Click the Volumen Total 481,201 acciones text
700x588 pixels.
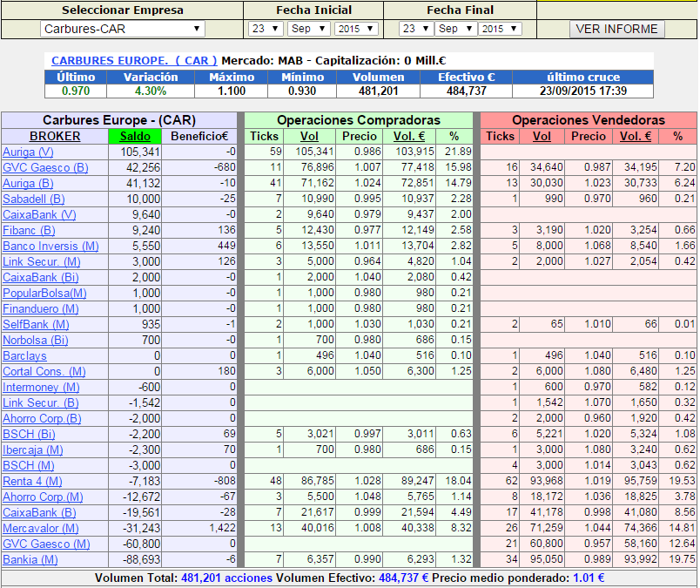coord(226,578)
